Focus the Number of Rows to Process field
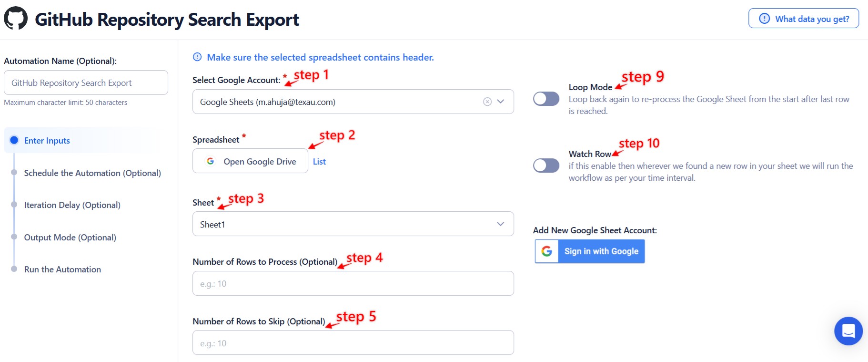This screenshot has height=362, width=868. [353, 284]
